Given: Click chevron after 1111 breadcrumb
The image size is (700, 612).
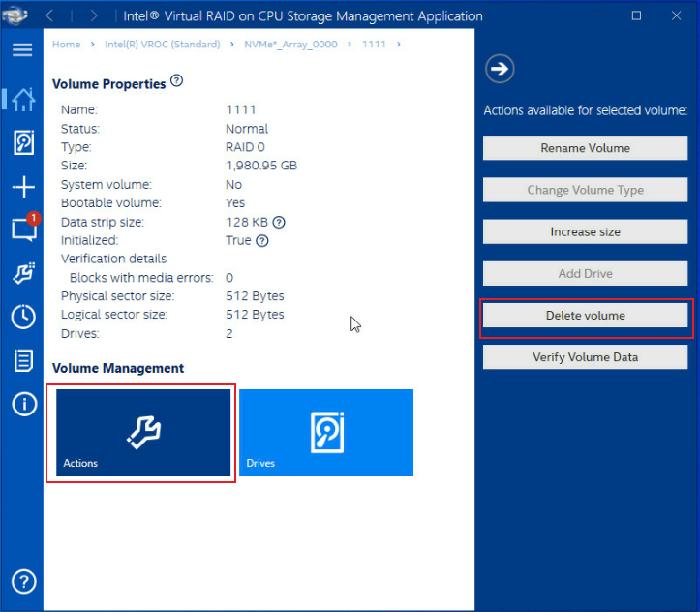Looking at the screenshot, I should (399, 45).
